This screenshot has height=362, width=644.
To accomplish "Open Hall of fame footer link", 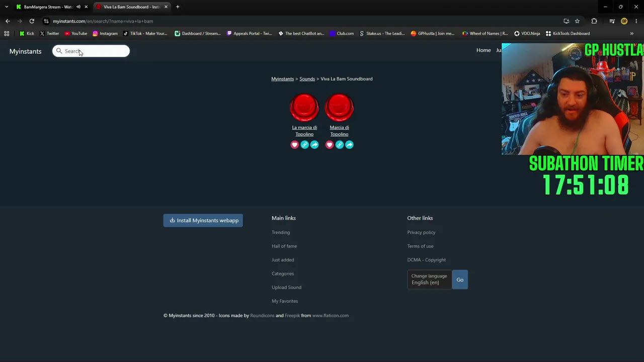I will tap(284, 246).
